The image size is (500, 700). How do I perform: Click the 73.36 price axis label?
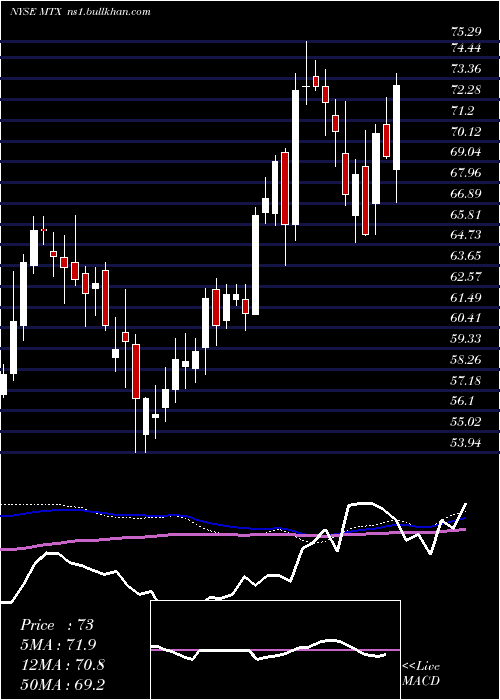tap(466, 68)
